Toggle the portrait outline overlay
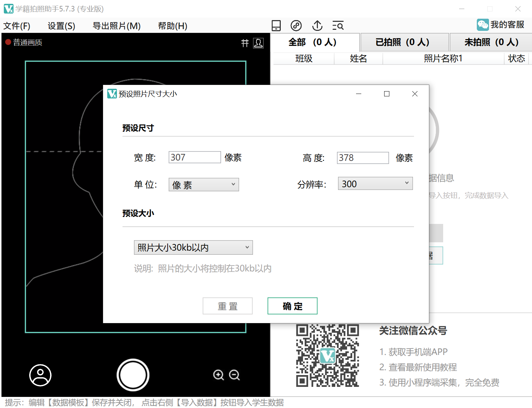Screen dimensions: 532x408 pyautogui.click(x=258, y=43)
